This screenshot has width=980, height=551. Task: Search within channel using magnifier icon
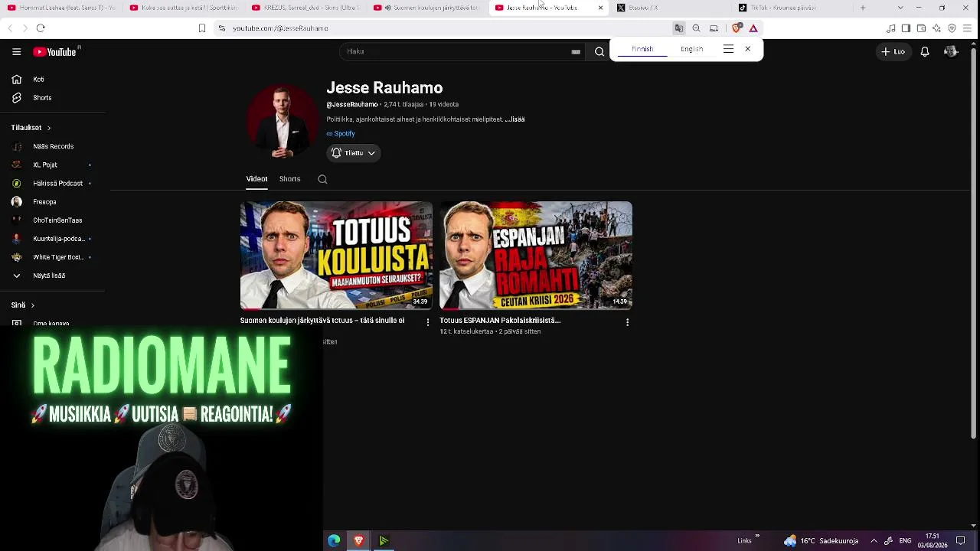pos(322,179)
